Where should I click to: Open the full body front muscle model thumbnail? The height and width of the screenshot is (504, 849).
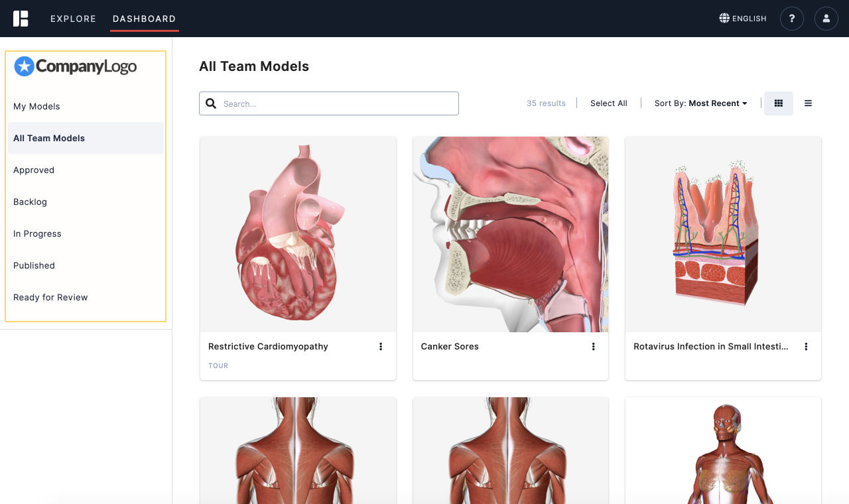coord(723,450)
